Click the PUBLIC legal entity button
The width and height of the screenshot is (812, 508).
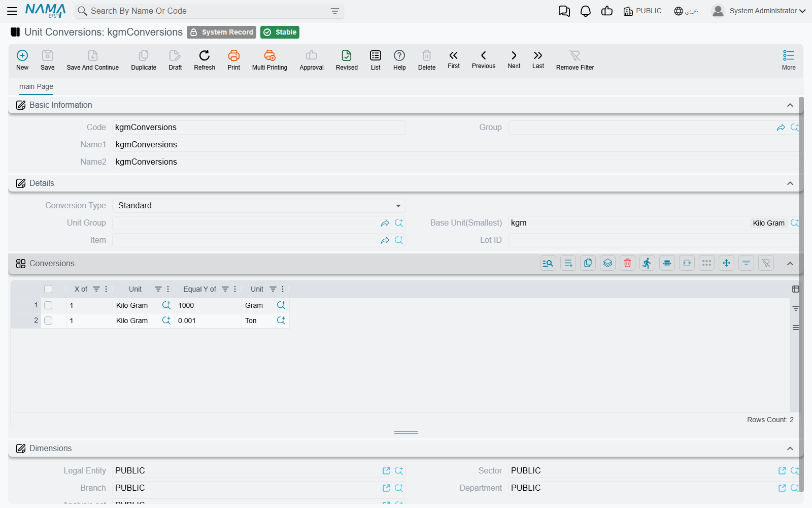click(x=642, y=11)
